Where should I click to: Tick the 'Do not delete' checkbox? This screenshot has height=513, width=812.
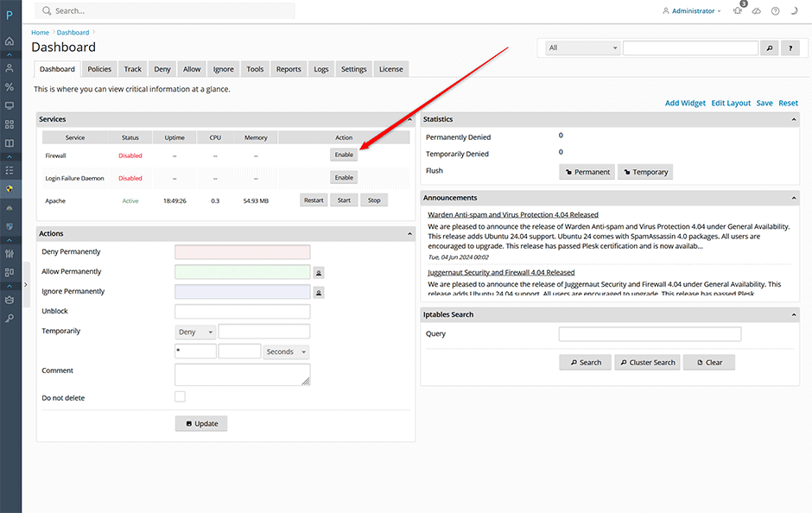click(x=180, y=396)
